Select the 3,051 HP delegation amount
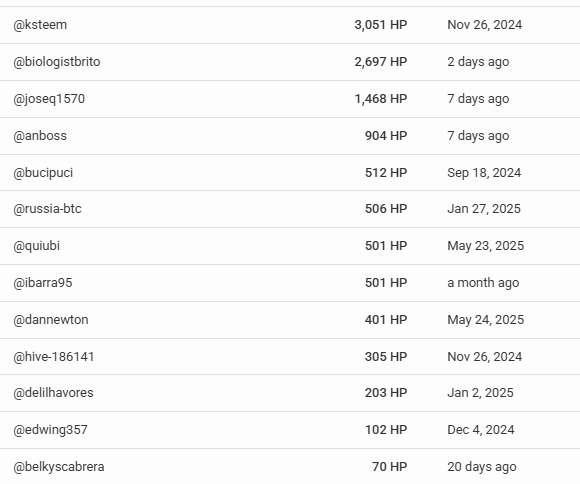 (x=381, y=25)
